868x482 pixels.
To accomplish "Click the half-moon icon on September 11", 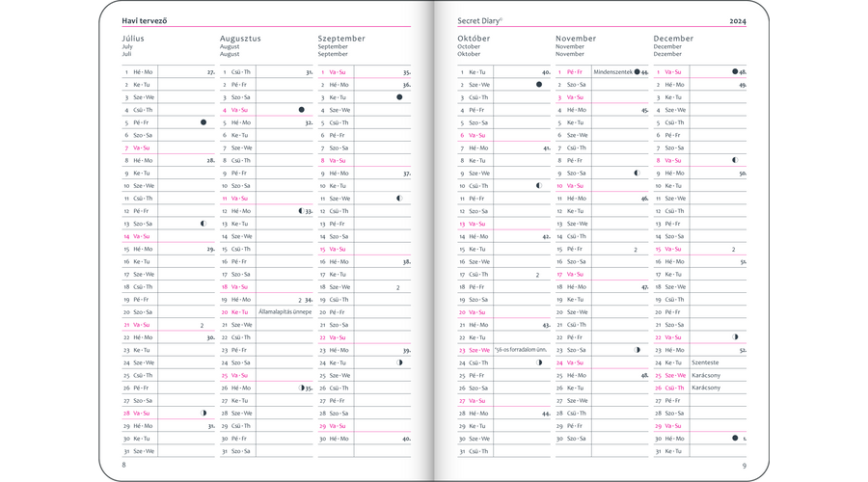I will 399,199.
